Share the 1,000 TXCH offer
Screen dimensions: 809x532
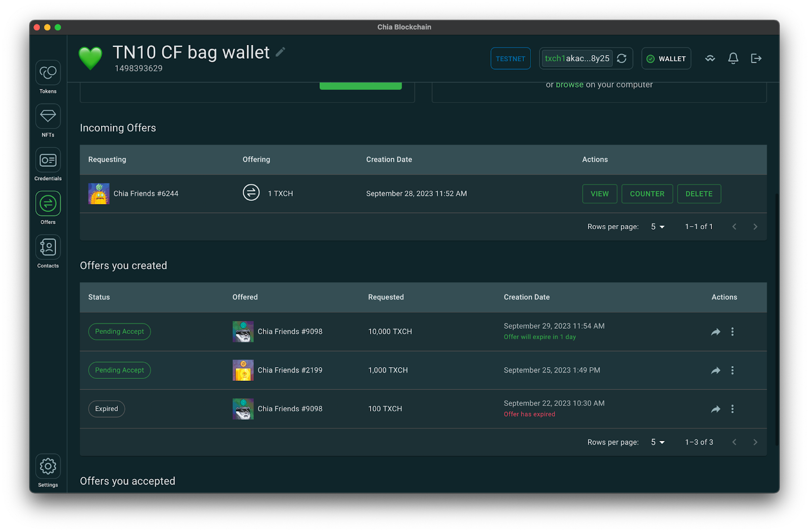pyautogui.click(x=715, y=371)
